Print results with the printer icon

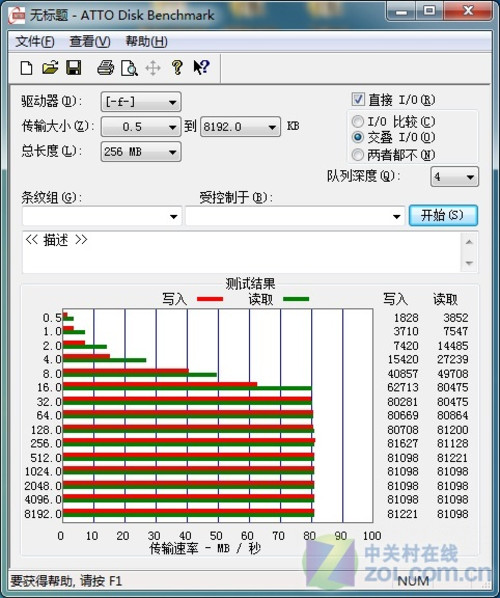click(x=105, y=68)
